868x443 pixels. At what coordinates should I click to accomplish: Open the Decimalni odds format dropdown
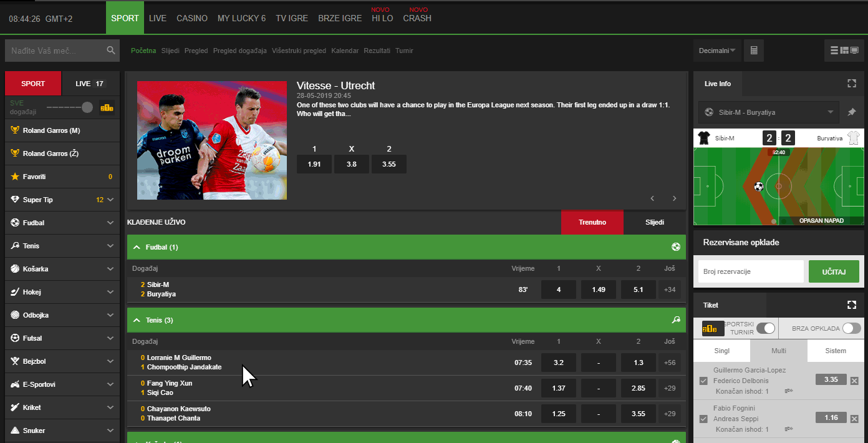tap(717, 51)
